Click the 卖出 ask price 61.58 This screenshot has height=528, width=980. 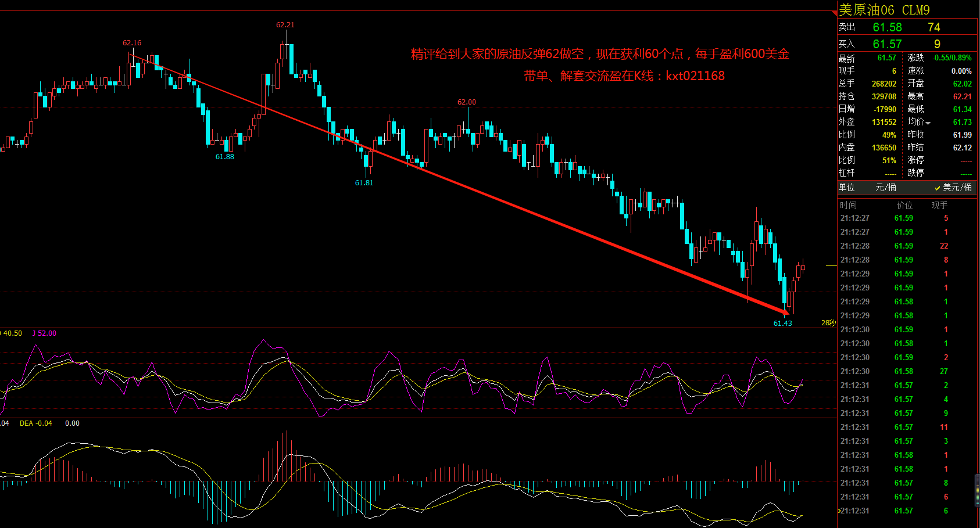coord(888,27)
